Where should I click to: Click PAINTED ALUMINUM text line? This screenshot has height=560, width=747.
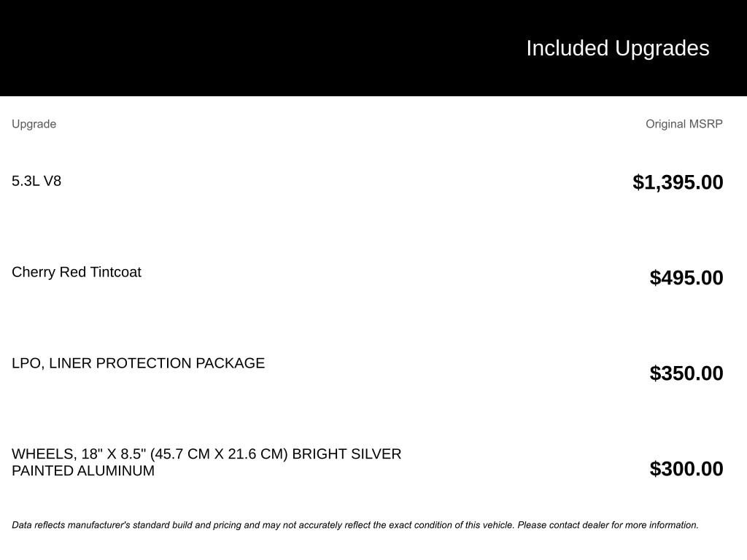point(83,471)
